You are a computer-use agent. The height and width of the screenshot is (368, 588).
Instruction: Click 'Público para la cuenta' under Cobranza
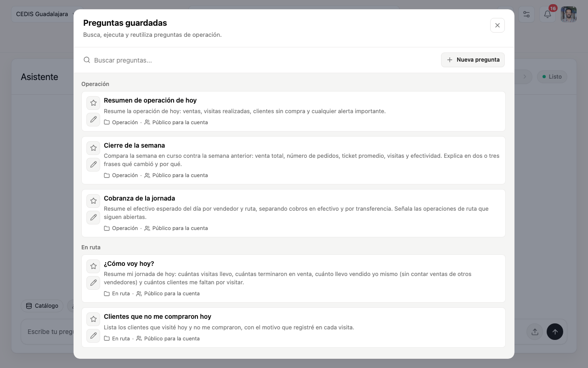[x=176, y=228]
